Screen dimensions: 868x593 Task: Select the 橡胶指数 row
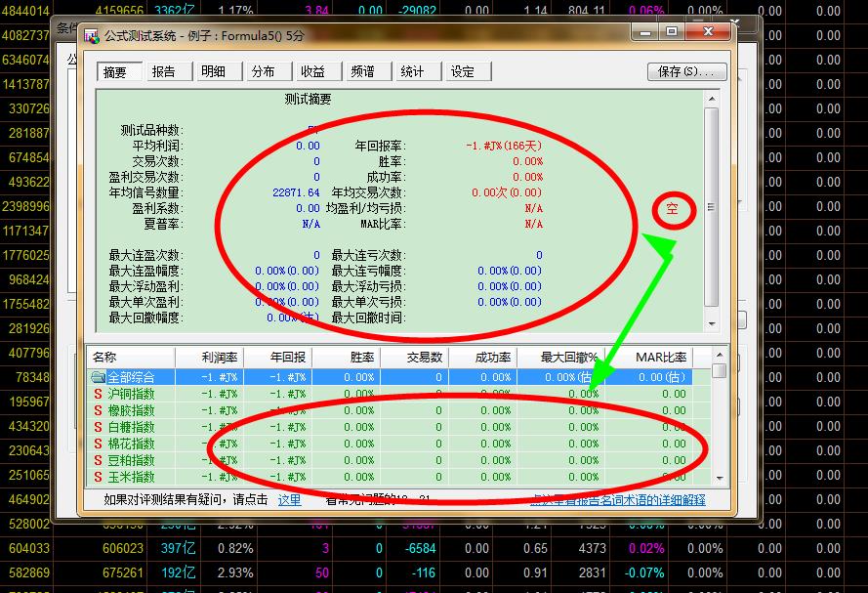(390, 411)
